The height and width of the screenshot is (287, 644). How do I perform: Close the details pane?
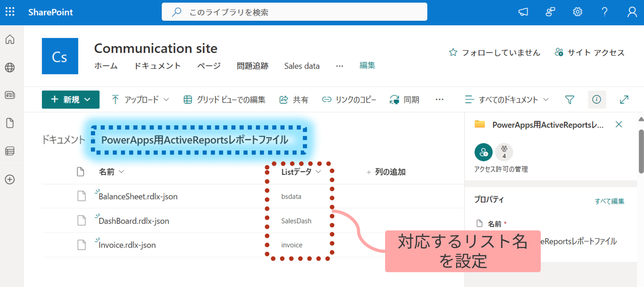click(619, 124)
